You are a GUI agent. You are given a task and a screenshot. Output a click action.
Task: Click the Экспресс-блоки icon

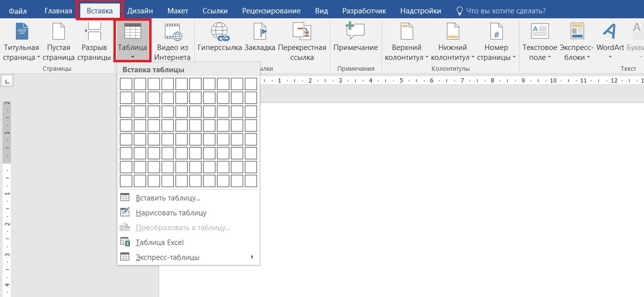(x=577, y=32)
